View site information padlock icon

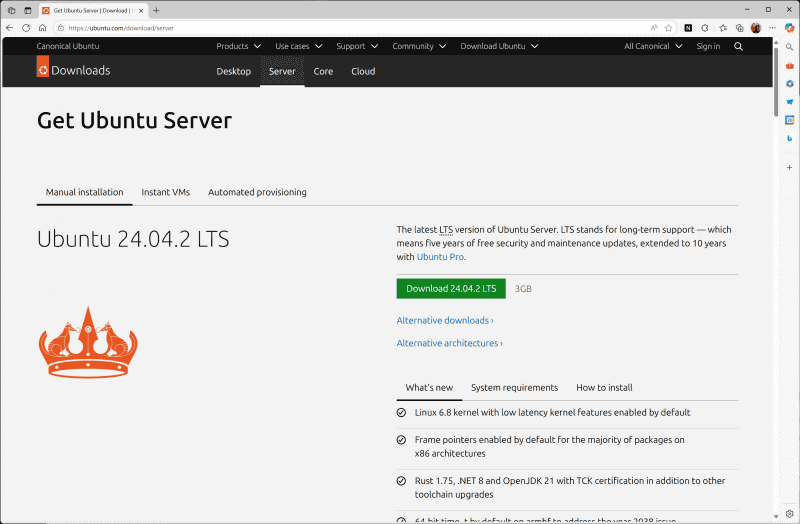click(61, 28)
